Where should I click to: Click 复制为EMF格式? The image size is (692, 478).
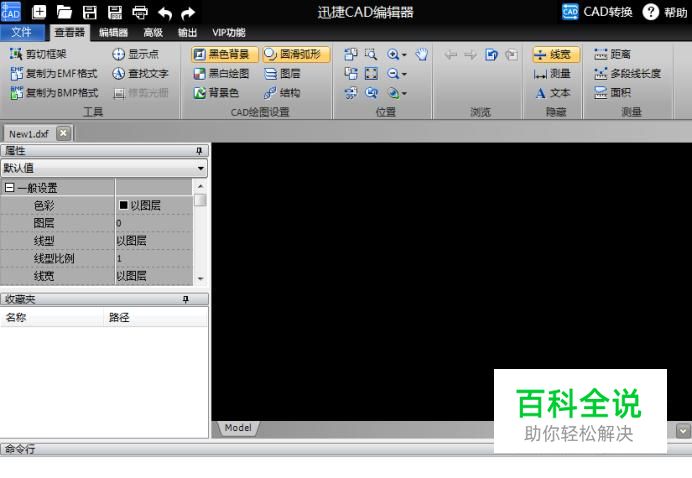coord(53,73)
